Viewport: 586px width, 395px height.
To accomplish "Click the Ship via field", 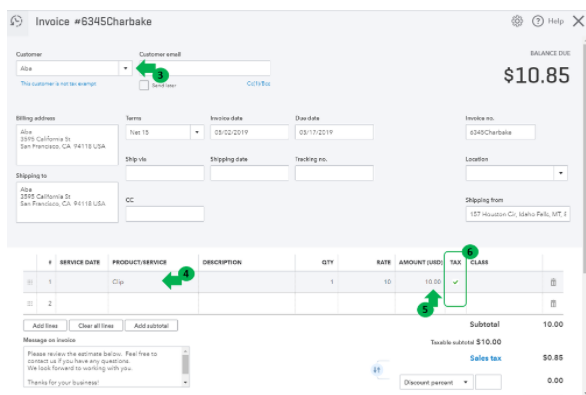I will click(x=165, y=173).
